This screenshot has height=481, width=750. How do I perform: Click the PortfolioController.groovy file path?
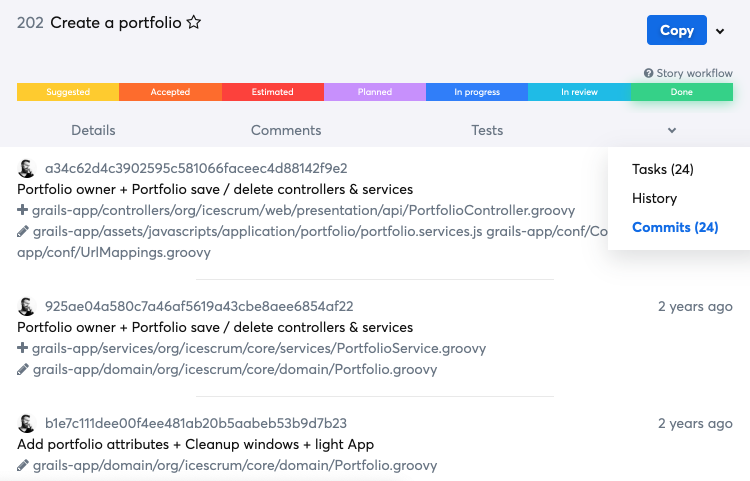point(303,210)
